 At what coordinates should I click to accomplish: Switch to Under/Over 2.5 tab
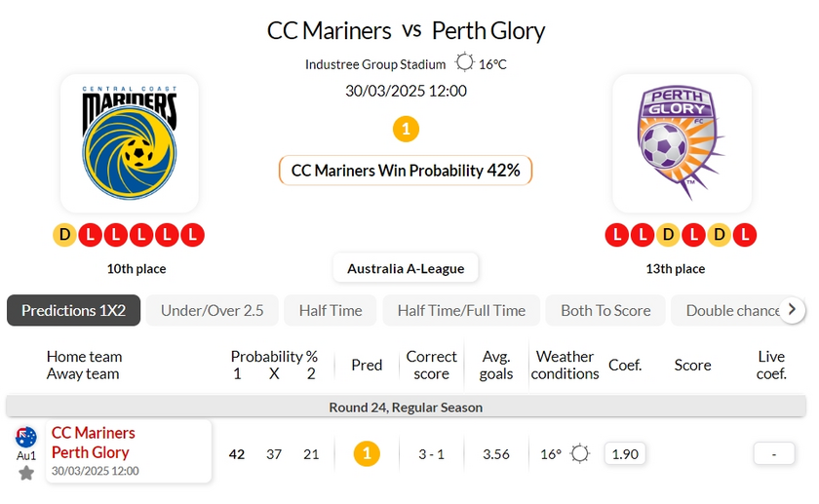[213, 310]
